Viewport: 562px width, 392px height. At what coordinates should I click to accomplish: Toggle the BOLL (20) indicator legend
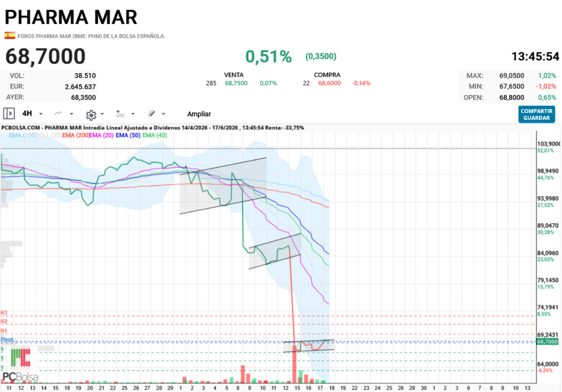pyautogui.click(x=49, y=135)
